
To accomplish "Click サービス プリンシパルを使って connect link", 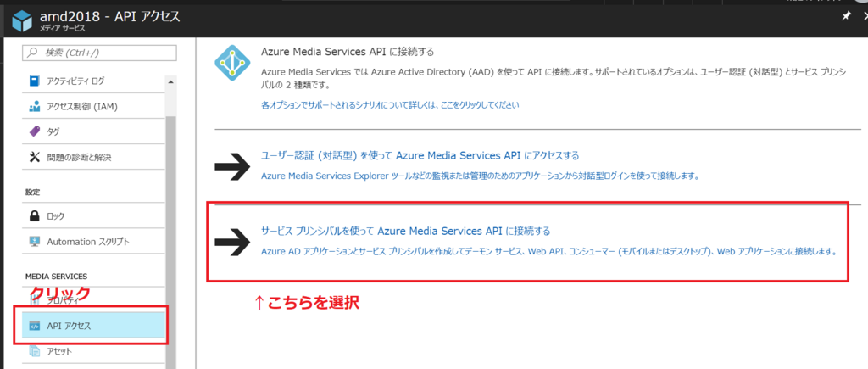I will pos(405,231).
